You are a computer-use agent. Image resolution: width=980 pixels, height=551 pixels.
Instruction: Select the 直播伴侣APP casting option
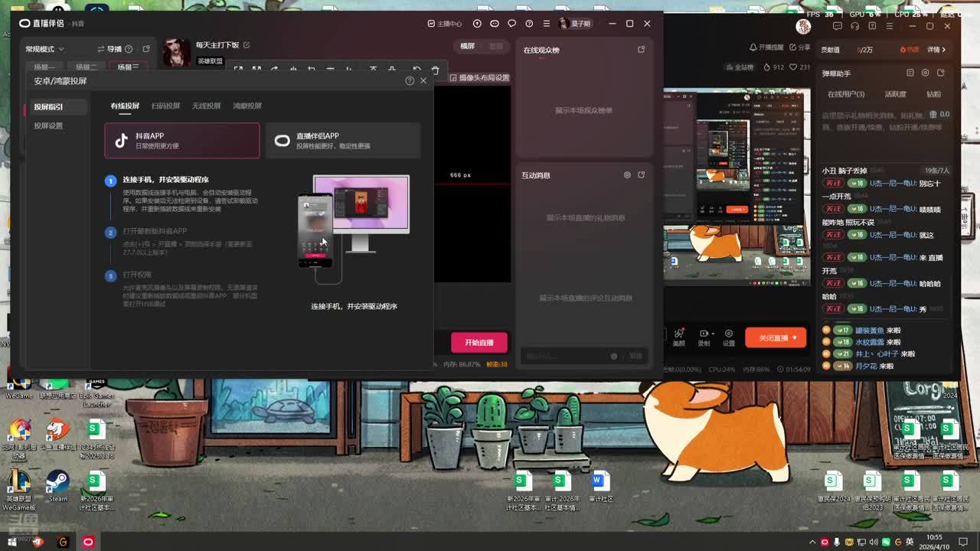343,140
